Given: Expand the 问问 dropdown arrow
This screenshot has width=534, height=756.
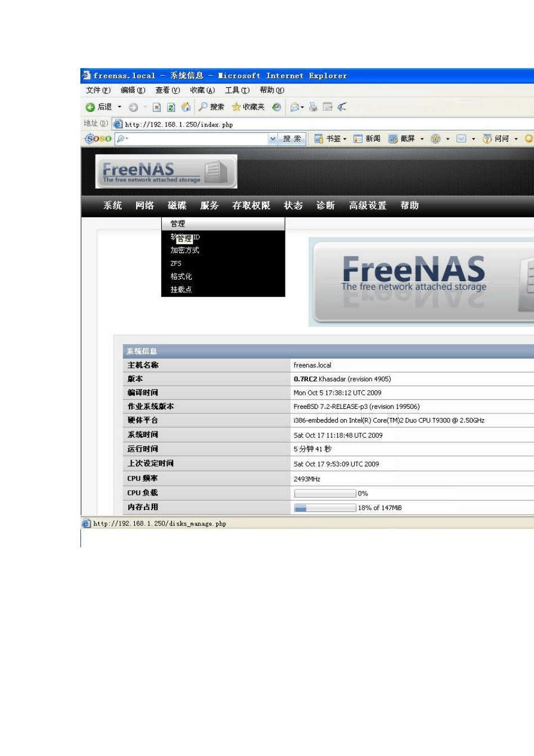Looking at the screenshot, I should [x=516, y=138].
